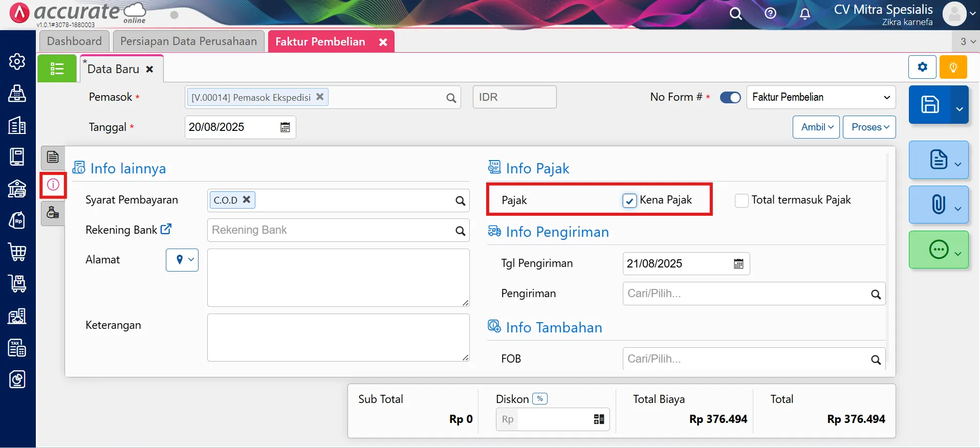Expand the Ambil dropdown
980x448 pixels.
(x=816, y=127)
